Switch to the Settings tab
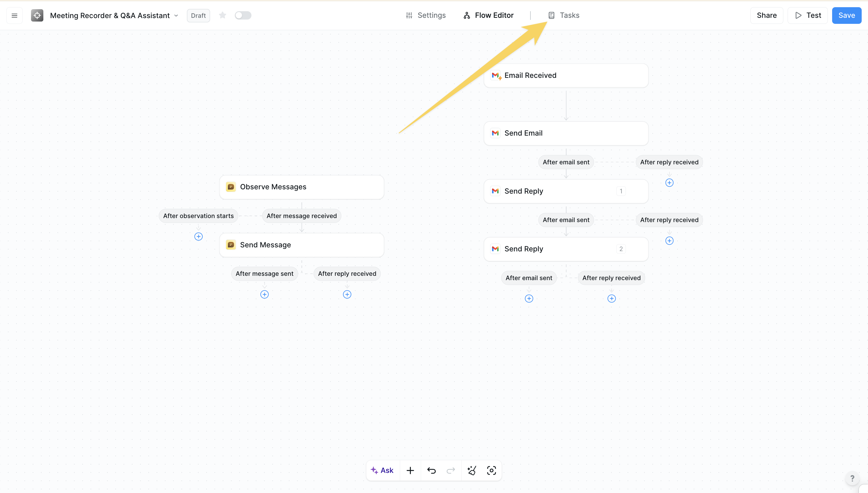This screenshot has height=493, width=868. pos(426,15)
